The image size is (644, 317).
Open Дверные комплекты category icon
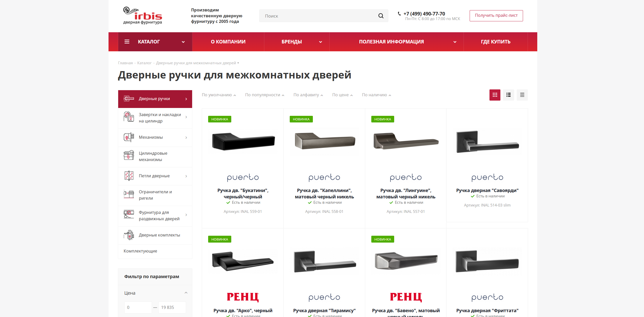[x=129, y=235]
